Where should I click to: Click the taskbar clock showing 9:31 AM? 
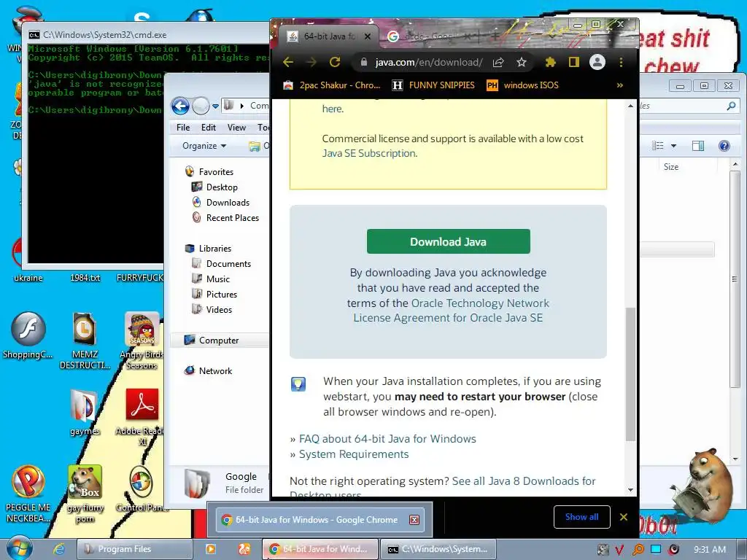[x=709, y=549]
